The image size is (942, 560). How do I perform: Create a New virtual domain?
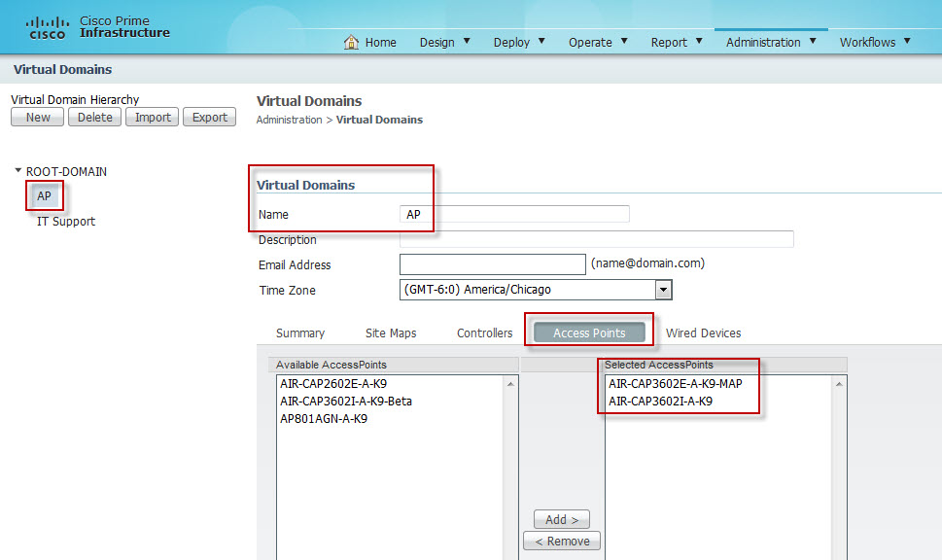coord(37,118)
